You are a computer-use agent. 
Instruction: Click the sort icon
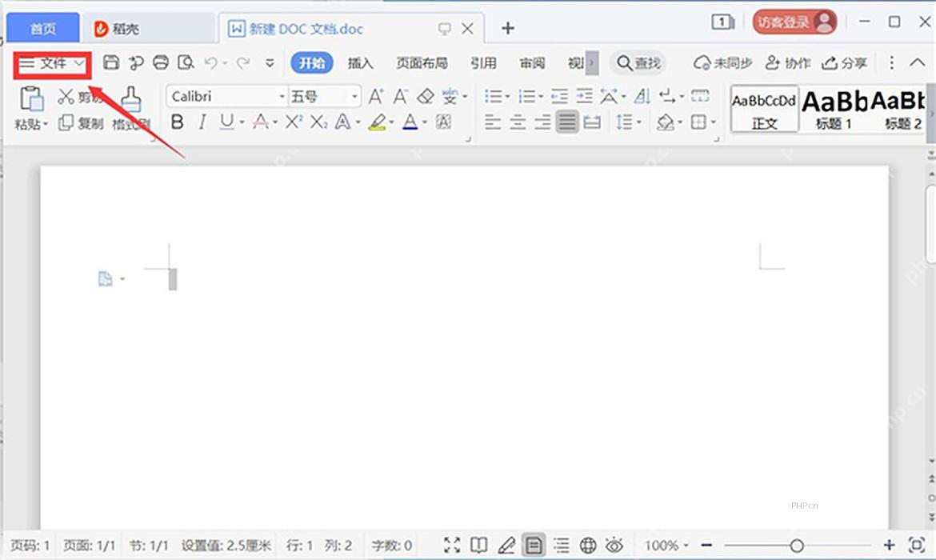tap(642, 96)
